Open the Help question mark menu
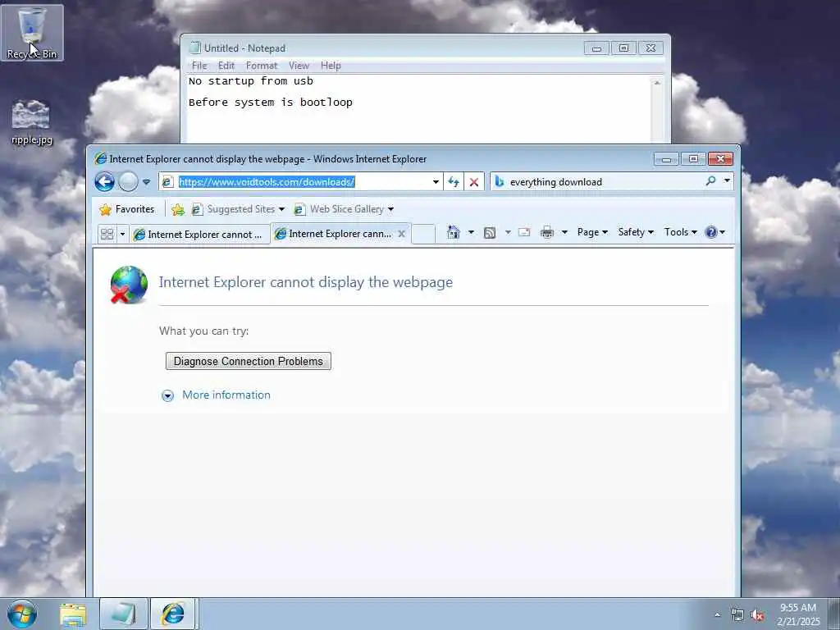Screen dimensions: 840x630 (714, 232)
